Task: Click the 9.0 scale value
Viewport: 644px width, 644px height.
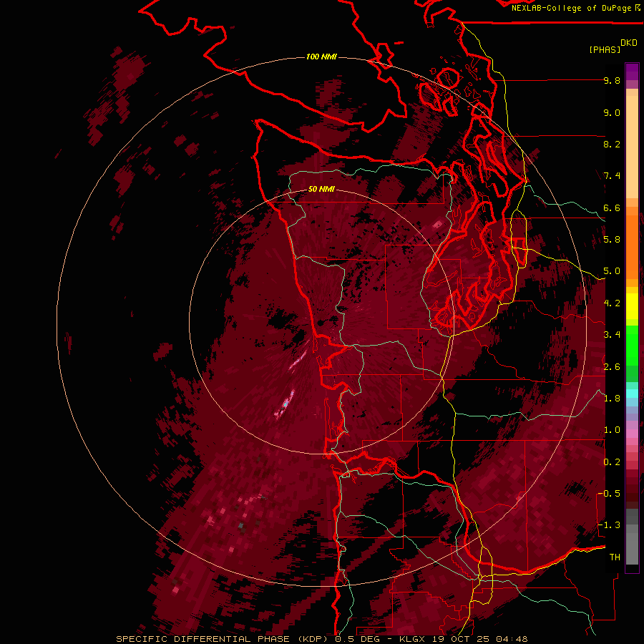Action: [x=612, y=112]
